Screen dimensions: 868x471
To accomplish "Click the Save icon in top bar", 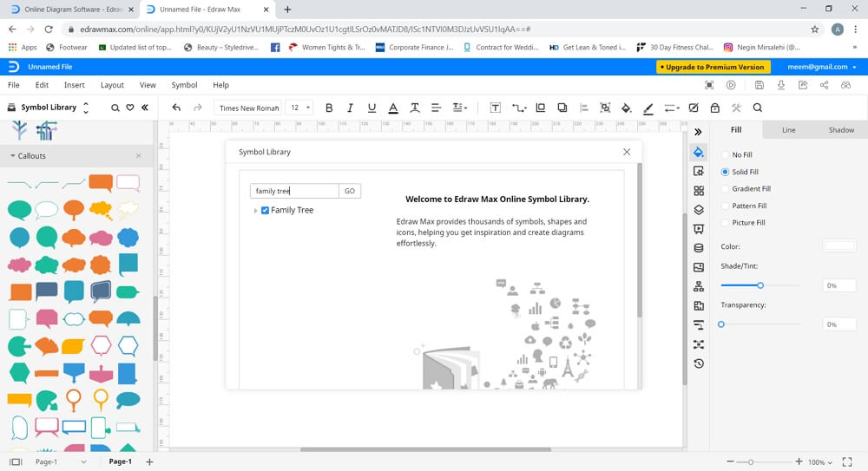I will pos(759,85).
